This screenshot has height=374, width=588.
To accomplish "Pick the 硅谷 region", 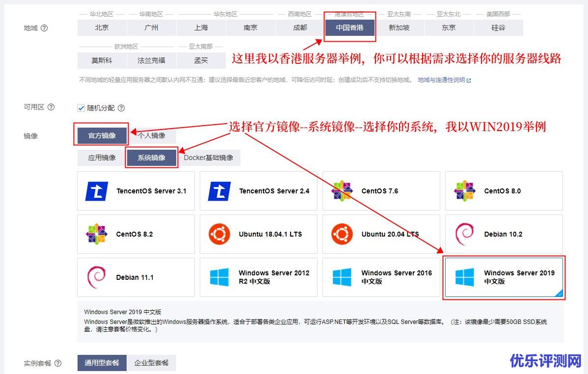I will pyautogui.click(x=498, y=28).
